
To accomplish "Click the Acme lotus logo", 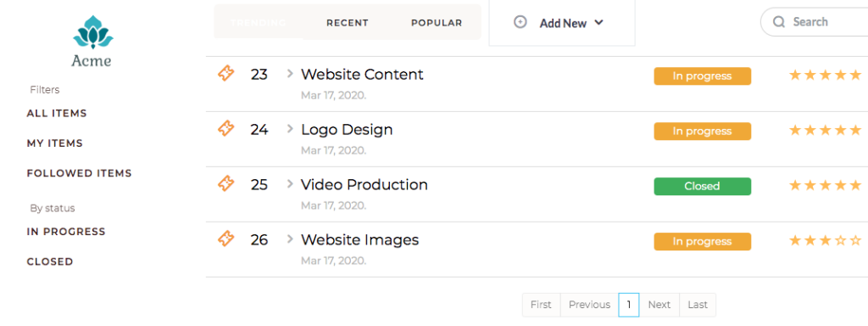I will point(93,32).
